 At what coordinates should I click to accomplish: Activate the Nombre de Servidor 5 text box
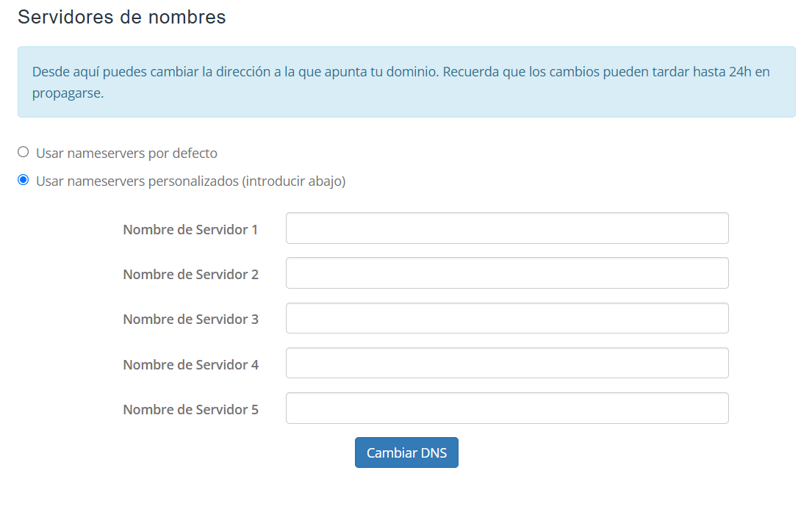507,408
